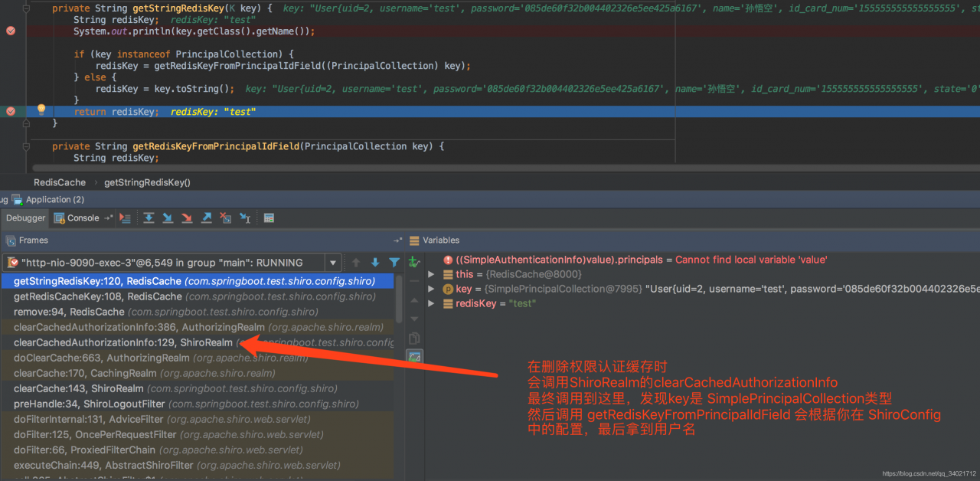Viewport: 980px width, 481px height.
Task: Select frame remove:94, RedisCache
Action: (x=198, y=312)
